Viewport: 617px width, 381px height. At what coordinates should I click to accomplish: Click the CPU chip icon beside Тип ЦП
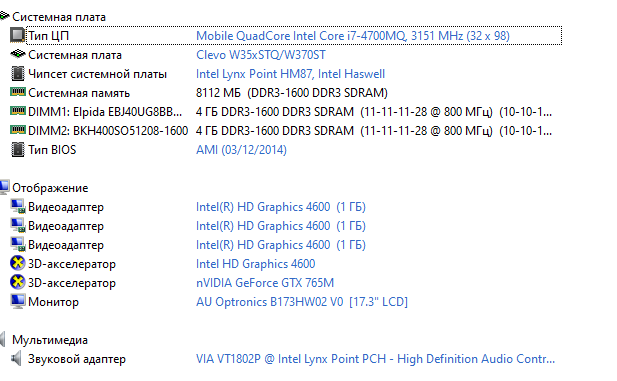[17, 35]
